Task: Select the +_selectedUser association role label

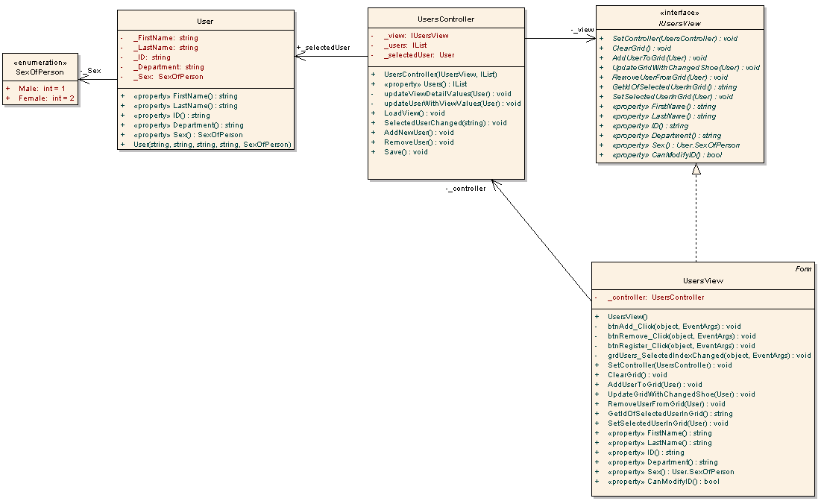Action: (x=323, y=48)
